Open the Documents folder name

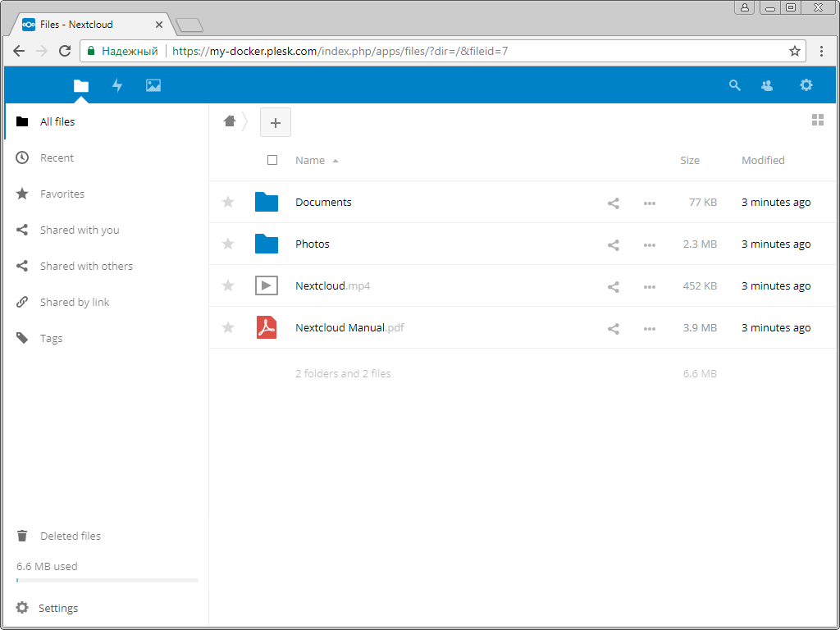[323, 202]
